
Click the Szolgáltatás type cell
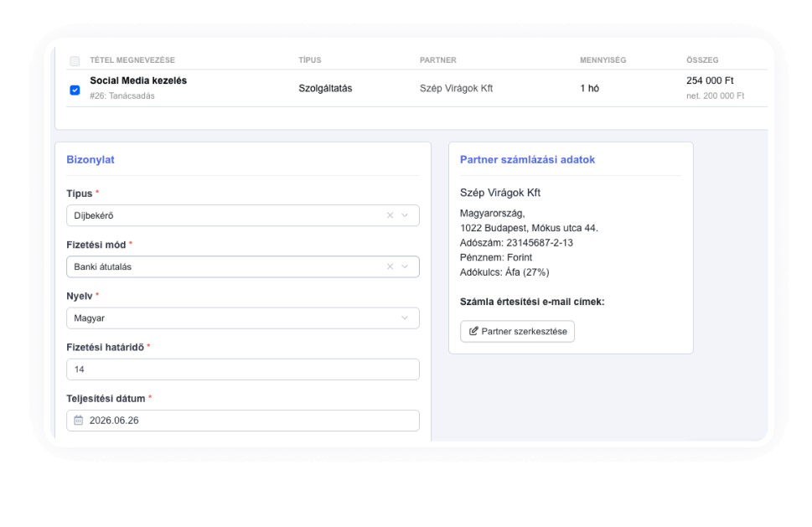tap(325, 88)
